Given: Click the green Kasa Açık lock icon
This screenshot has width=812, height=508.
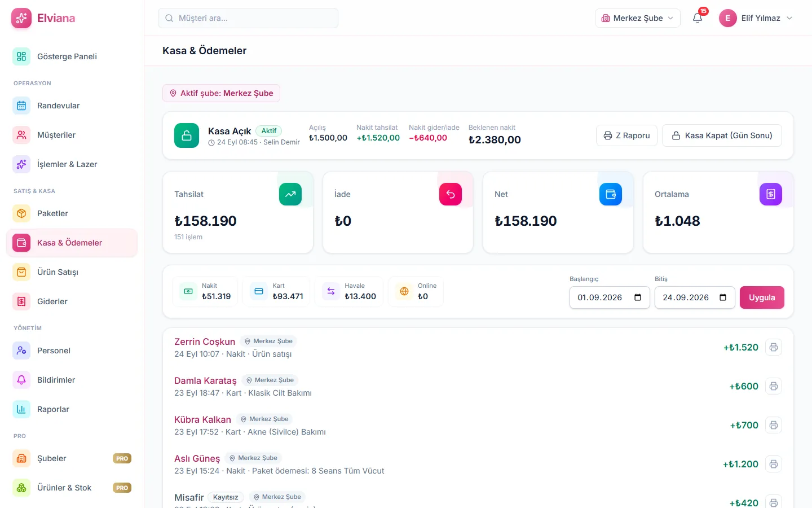Looking at the screenshot, I should (187, 135).
